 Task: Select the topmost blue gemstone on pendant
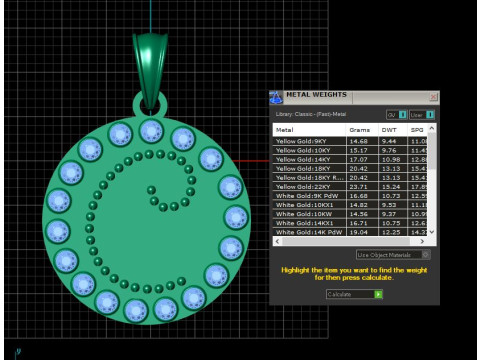point(151,131)
